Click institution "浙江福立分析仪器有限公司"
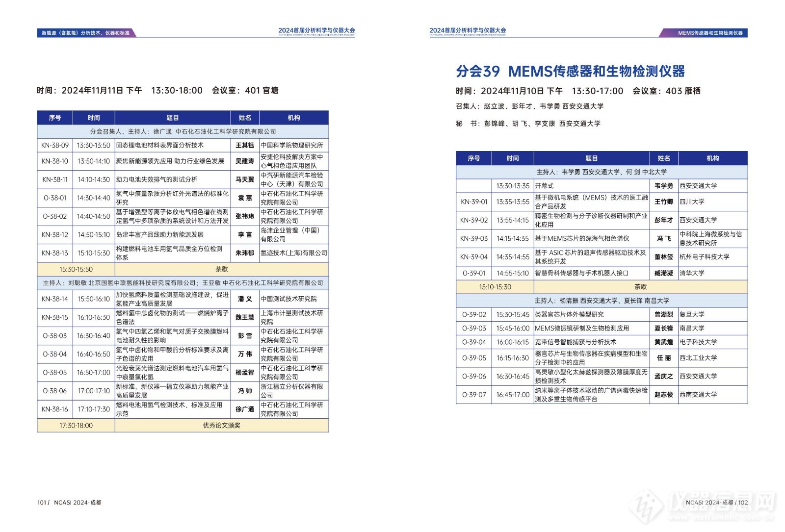The image size is (785, 532). coord(292,391)
